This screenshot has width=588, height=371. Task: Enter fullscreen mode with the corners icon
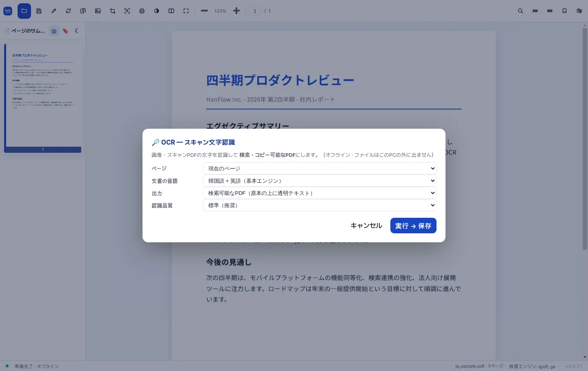[186, 11]
